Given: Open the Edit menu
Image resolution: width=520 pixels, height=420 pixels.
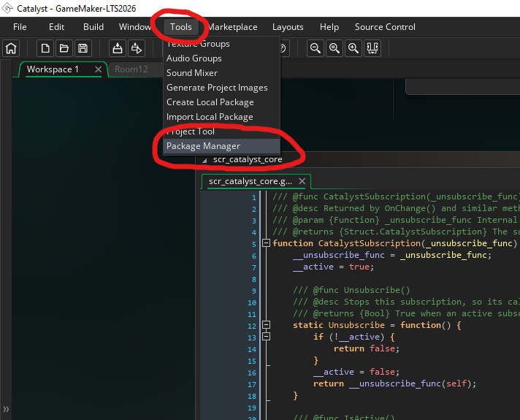Looking at the screenshot, I should point(56,27).
